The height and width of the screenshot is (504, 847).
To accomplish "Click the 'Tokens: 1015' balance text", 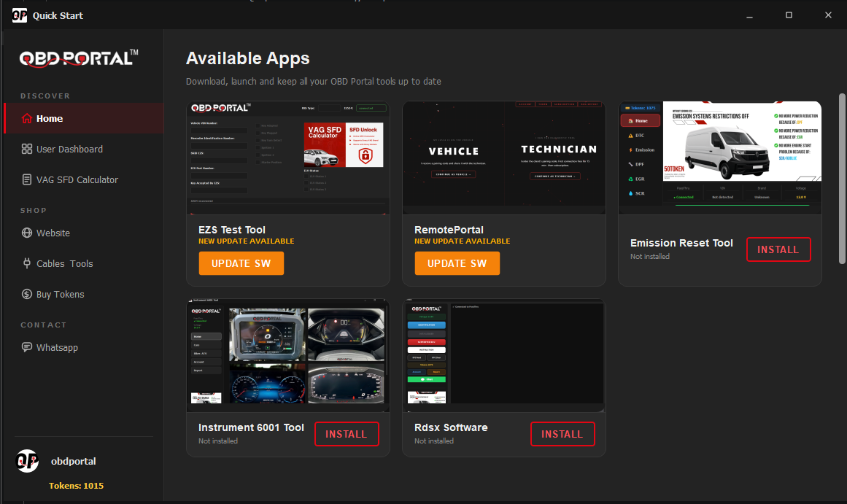I will (x=76, y=485).
